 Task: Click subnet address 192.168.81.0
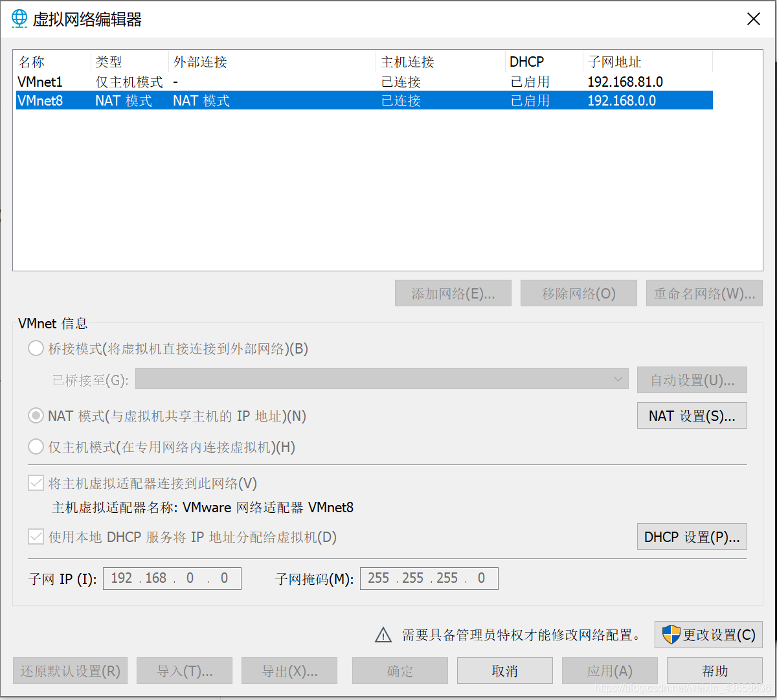[x=625, y=82]
